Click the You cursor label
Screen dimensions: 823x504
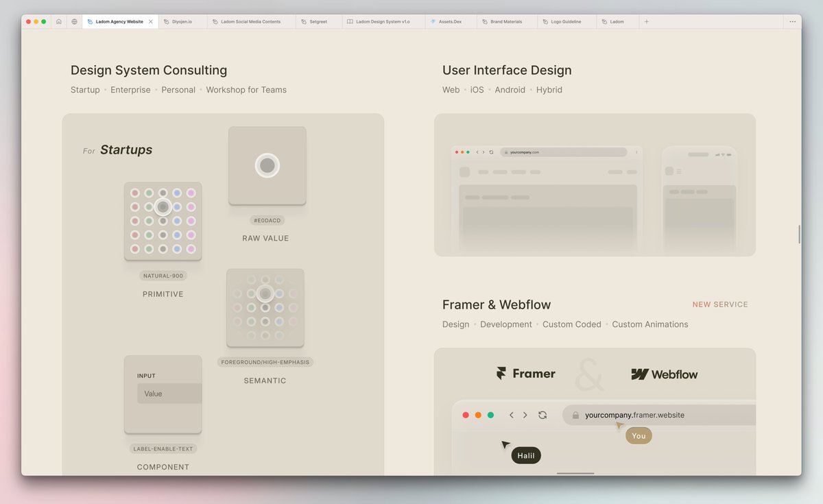click(x=639, y=435)
